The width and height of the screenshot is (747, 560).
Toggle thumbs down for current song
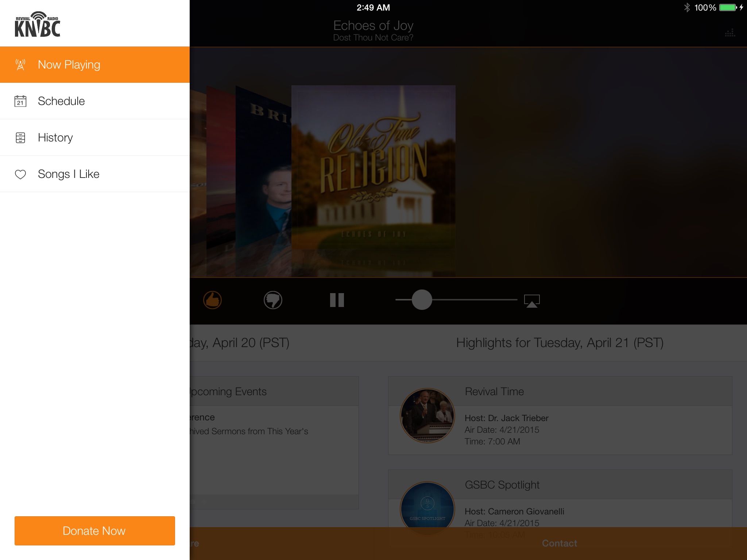pyautogui.click(x=273, y=300)
